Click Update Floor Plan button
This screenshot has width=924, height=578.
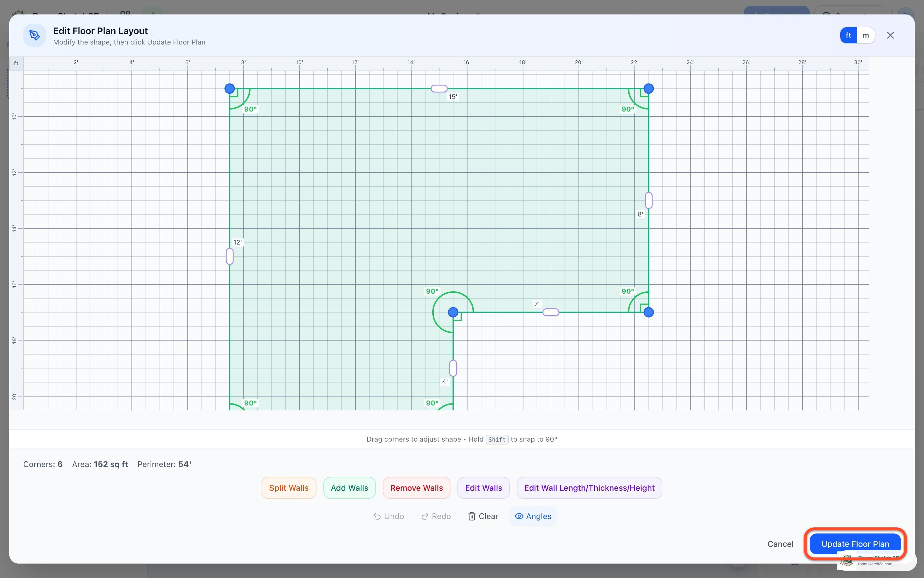(855, 544)
